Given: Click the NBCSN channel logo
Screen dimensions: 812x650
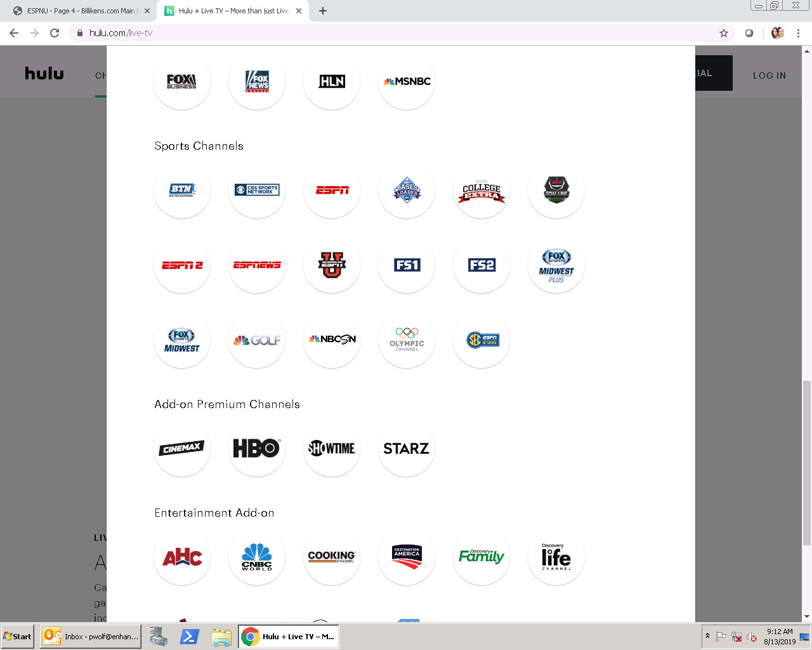Looking at the screenshot, I should pyautogui.click(x=332, y=340).
